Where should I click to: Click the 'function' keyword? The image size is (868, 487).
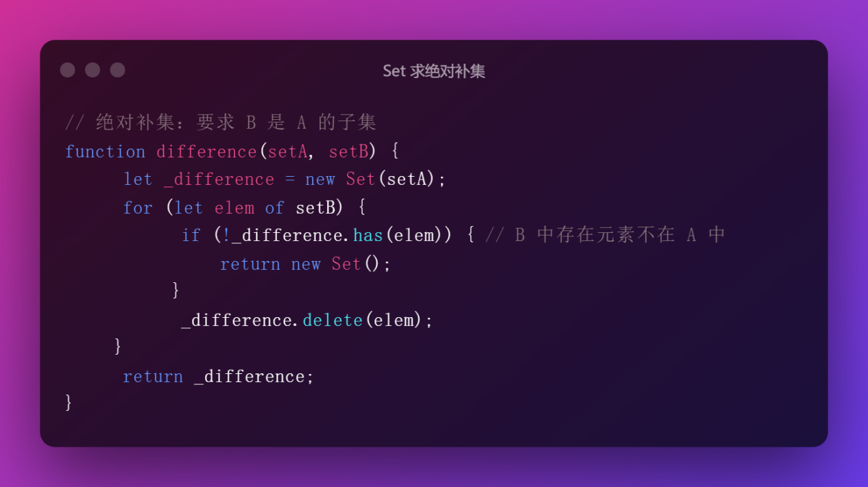pos(105,151)
